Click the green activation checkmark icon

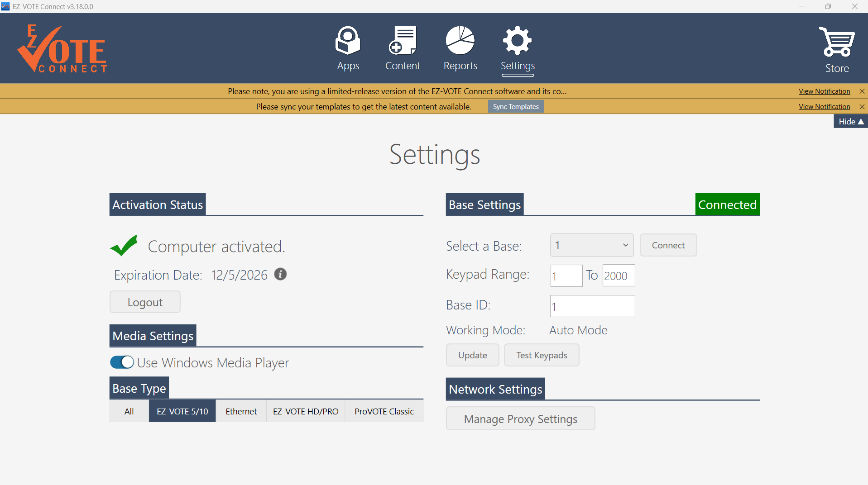coord(124,245)
